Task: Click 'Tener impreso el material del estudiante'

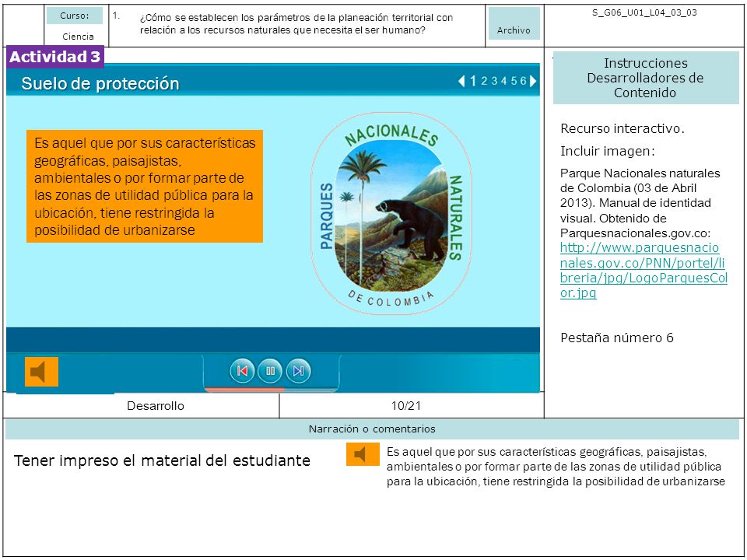Action: coord(162,460)
